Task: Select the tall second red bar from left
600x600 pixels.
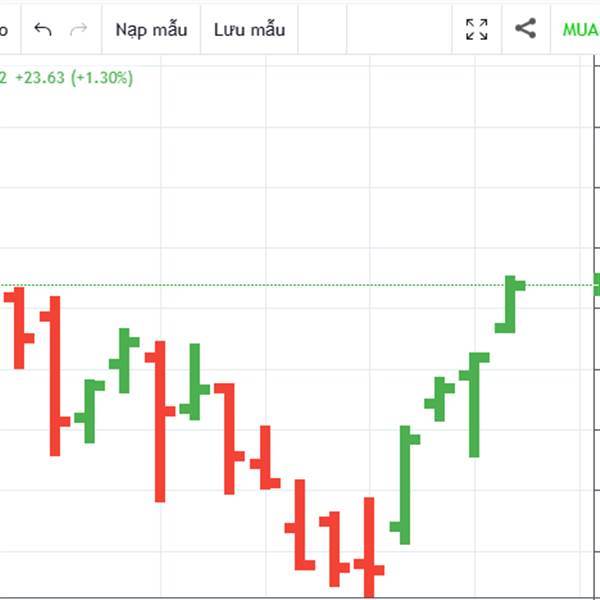Action: 55,375
